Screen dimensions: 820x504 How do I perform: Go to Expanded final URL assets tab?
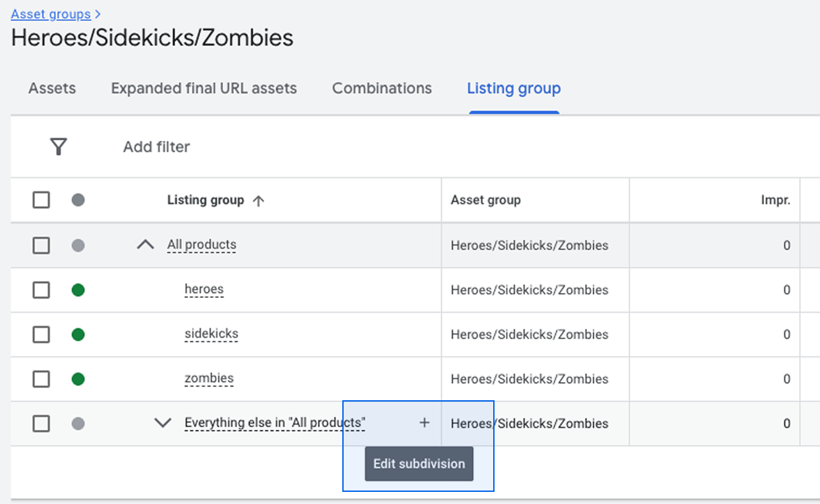[x=203, y=88]
